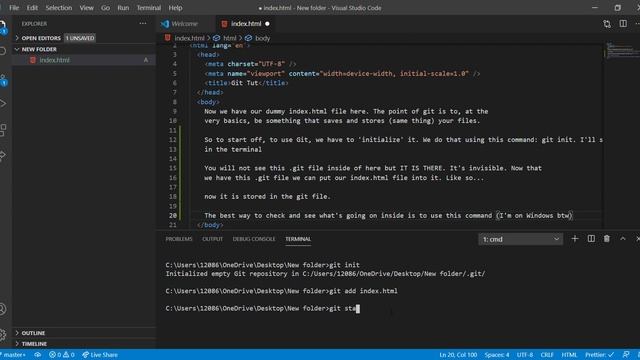The height and width of the screenshot is (360, 640).
Task: Click the master branch status item
Action: coord(13,355)
